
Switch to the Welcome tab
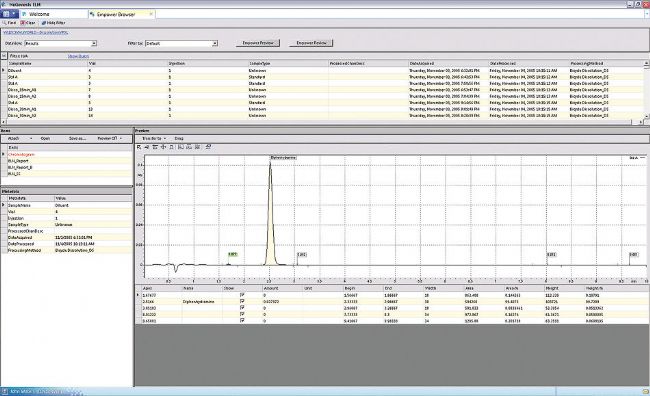[x=39, y=14]
